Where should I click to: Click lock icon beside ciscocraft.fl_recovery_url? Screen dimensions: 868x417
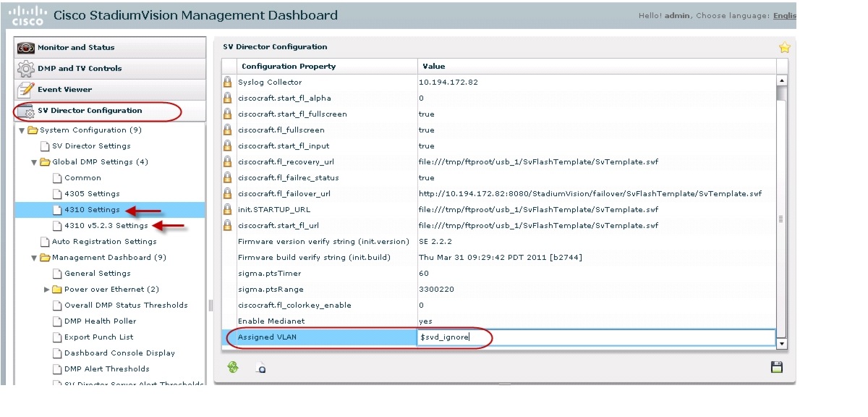pyautogui.click(x=227, y=161)
